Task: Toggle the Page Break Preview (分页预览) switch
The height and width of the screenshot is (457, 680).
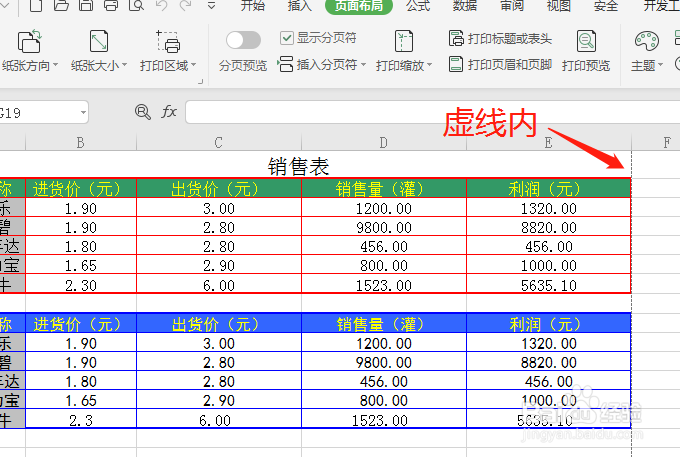Action: 243,40
